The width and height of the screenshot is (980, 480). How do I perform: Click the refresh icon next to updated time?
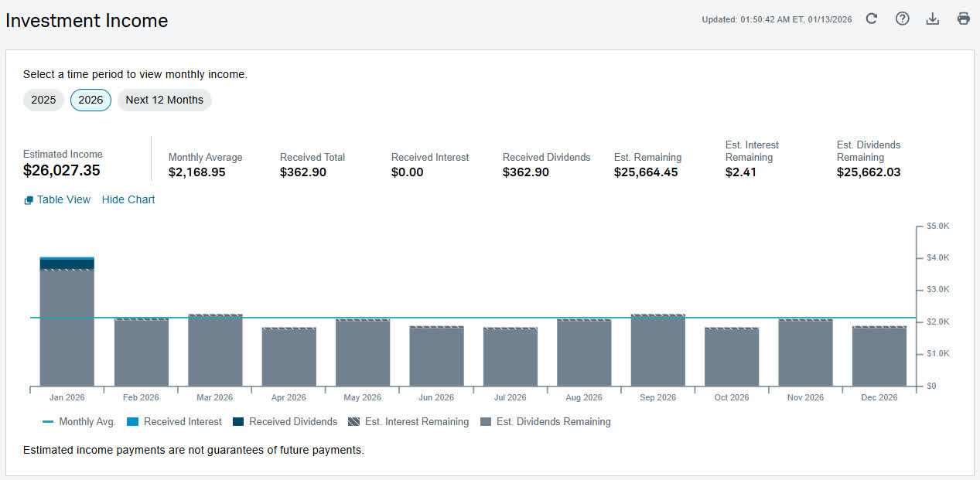[x=871, y=19]
